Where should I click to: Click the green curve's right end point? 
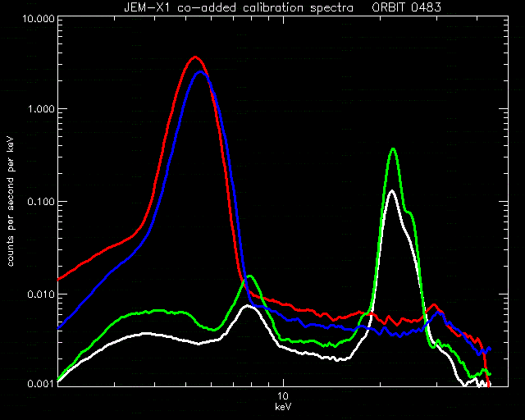(491, 374)
